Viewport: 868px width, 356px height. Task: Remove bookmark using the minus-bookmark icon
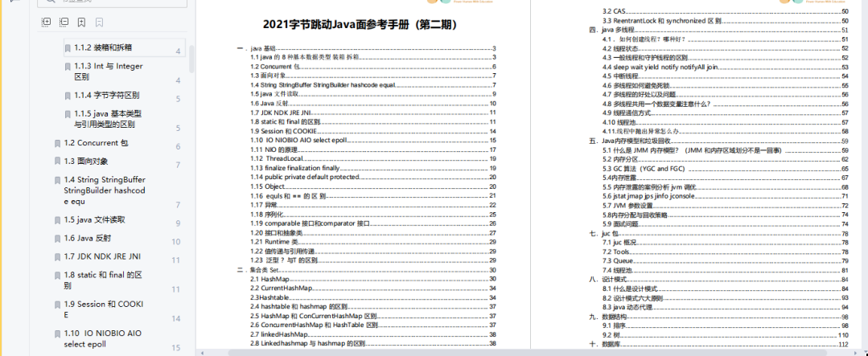[100, 23]
